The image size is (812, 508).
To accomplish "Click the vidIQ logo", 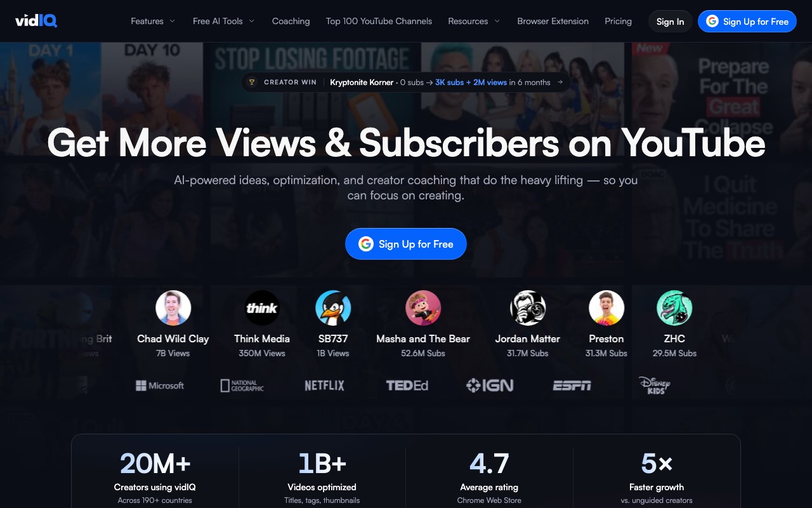I will coord(36,21).
